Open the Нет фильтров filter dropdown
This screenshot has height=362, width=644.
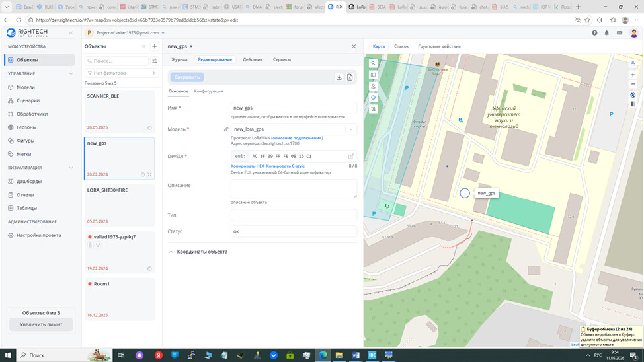click(x=122, y=73)
